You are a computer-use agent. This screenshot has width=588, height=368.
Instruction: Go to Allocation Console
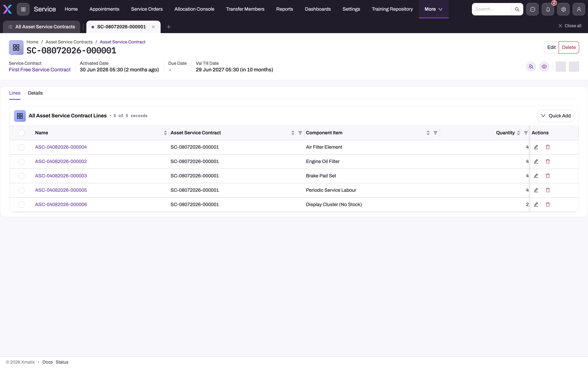coord(194,9)
